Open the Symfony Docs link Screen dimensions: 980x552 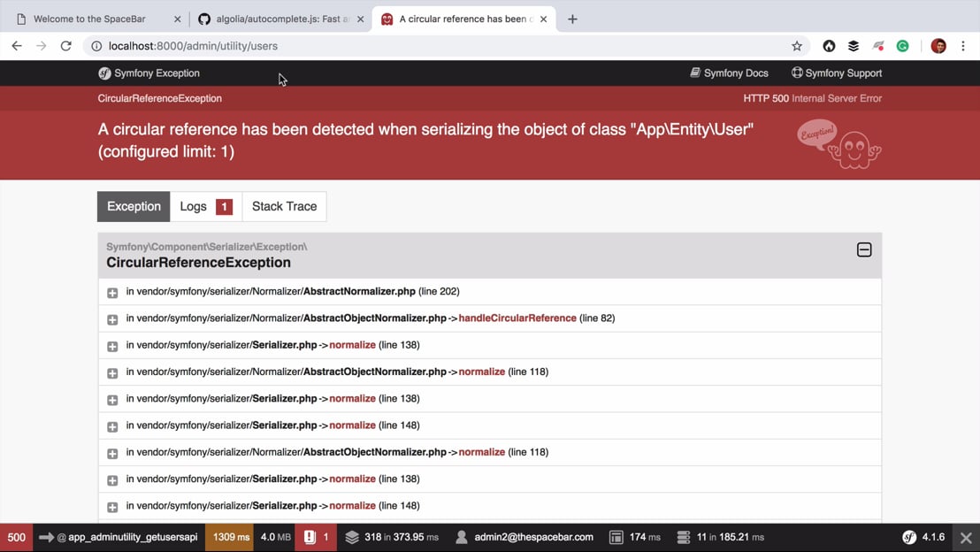(x=729, y=73)
